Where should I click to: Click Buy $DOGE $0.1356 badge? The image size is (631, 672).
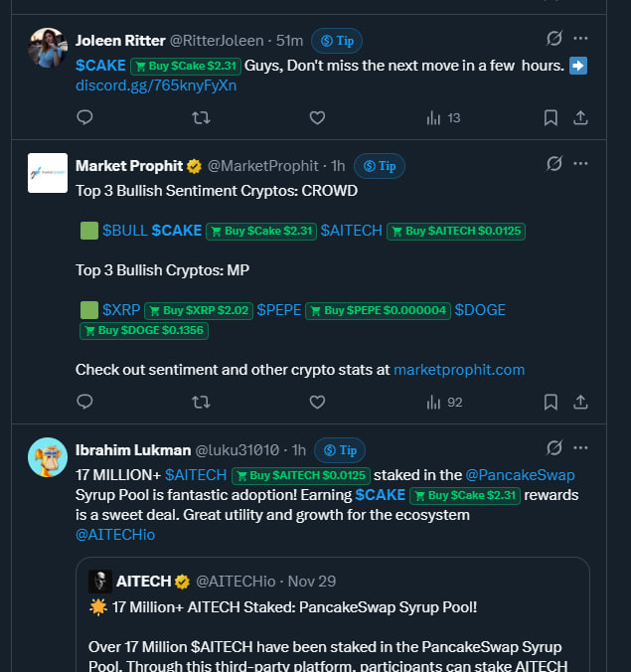pyautogui.click(x=143, y=330)
